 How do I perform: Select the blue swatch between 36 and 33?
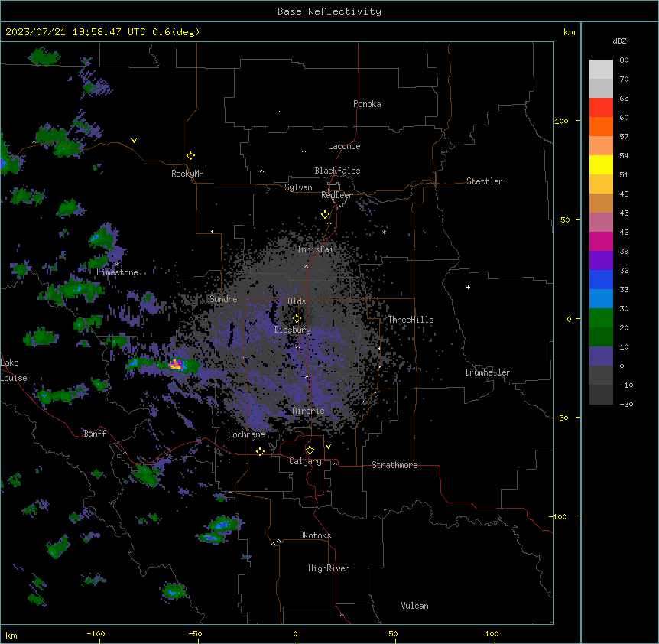(x=601, y=279)
